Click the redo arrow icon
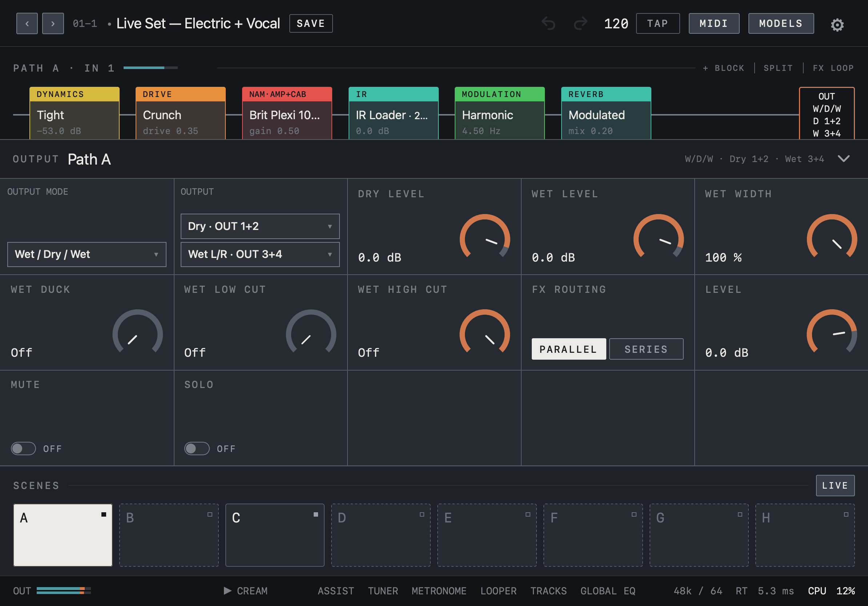This screenshot has height=606, width=868. [581, 23]
